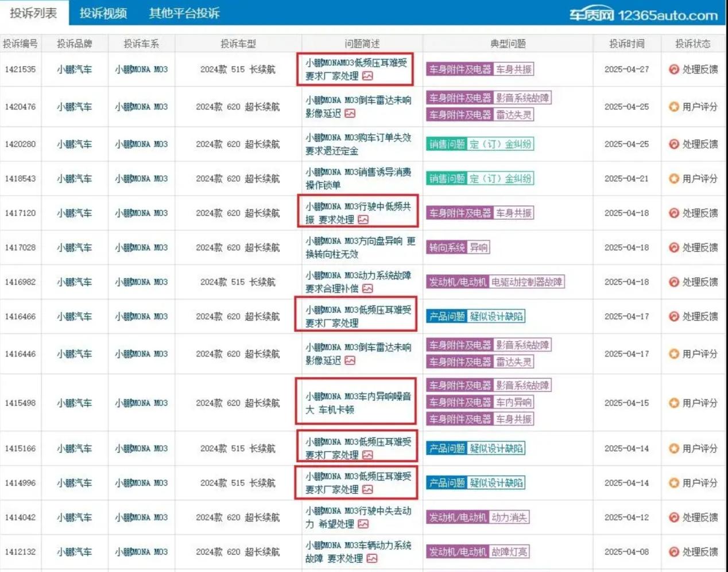This screenshot has width=728, height=572.
Task: Open the 倒车雷达未响 影像延迟 link for complaint 1420476
Action: pyautogui.click(x=358, y=107)
